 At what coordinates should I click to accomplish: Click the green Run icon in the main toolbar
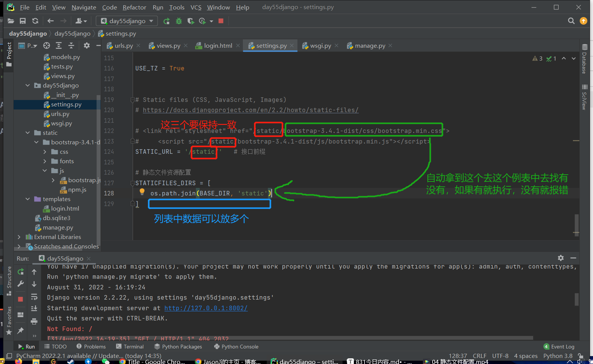(166, 21)
